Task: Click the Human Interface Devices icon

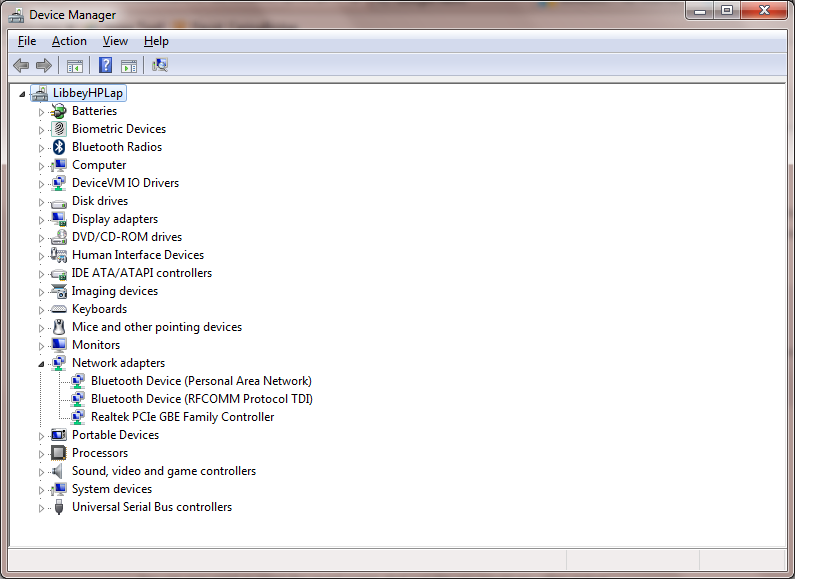Action: point(58,255)
